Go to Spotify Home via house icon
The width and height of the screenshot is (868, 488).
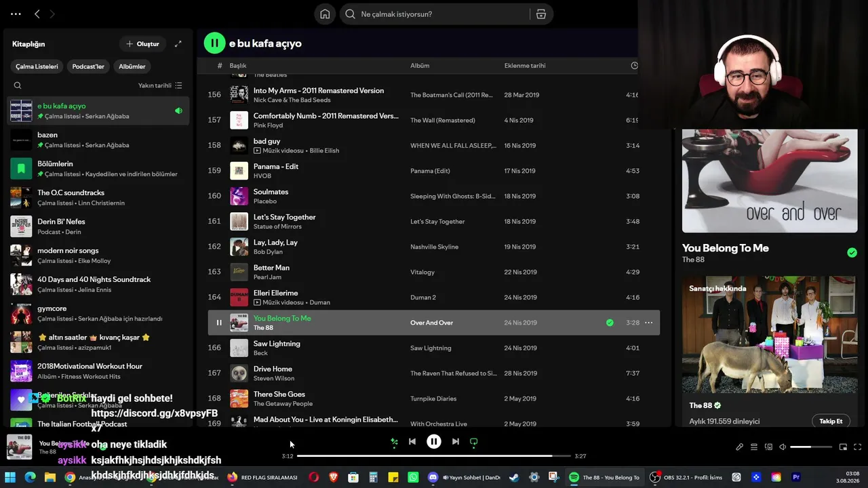[325, 14]
